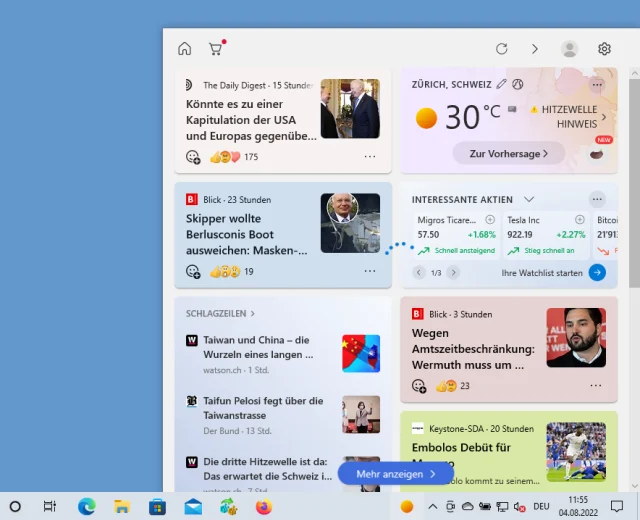The width and height of the screenshot is (640, 520).
Task: Click the Taiwan China flags thumbnail
Action: click(x=361, y=353)
